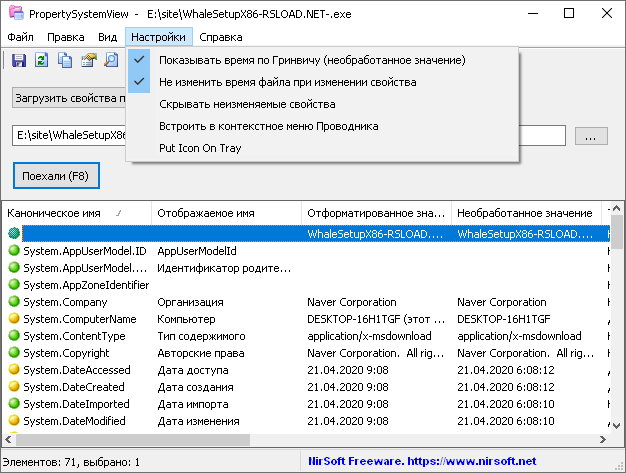The image size is (626, 473).
Task: Toggle 'Не изменить время файла' option
Action: [322, 82]
